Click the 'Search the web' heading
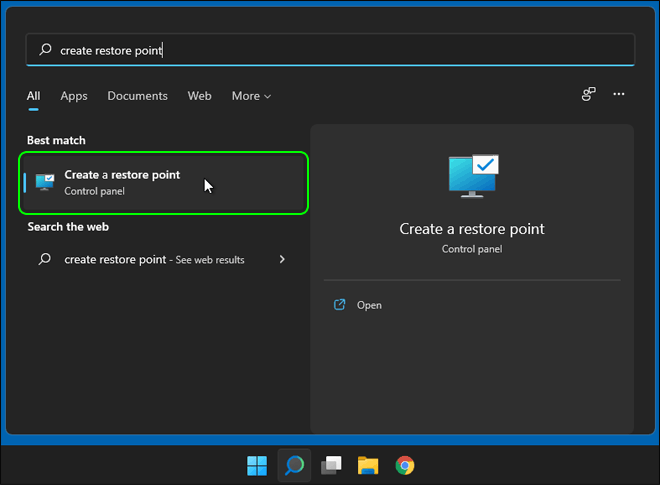The height and width of the screenshot is (485, 660). coord(68,227)
